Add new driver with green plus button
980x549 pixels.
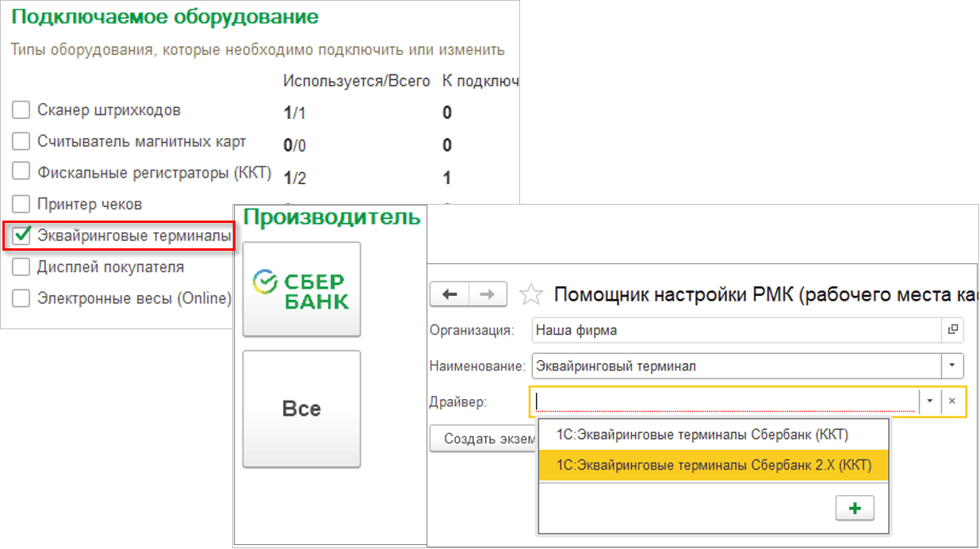point(855,508)
